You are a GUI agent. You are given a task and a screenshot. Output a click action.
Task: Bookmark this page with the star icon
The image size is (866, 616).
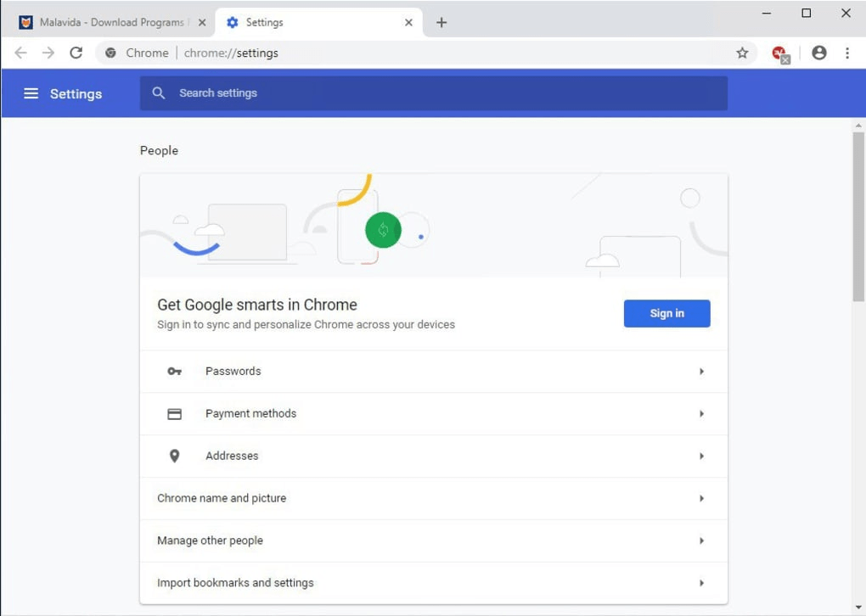click(742, 52)
